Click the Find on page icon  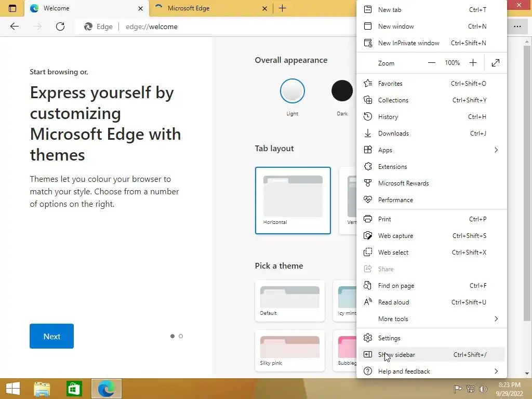(368, 285)
